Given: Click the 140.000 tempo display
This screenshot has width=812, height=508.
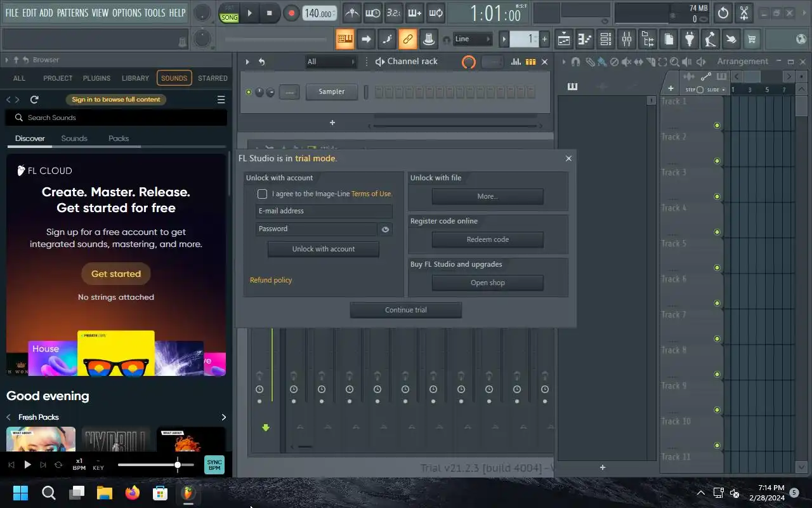Looking at the screenshot, I should 320,13.
